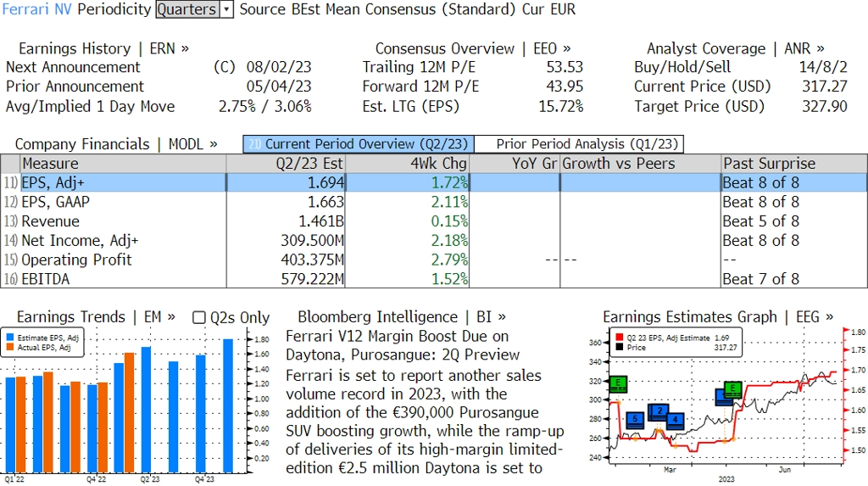This screenshot has height=486, width=868.
Task: Click Revenue estimate value 1.461B
Action: pyautogui.click(x=321, y=221)
